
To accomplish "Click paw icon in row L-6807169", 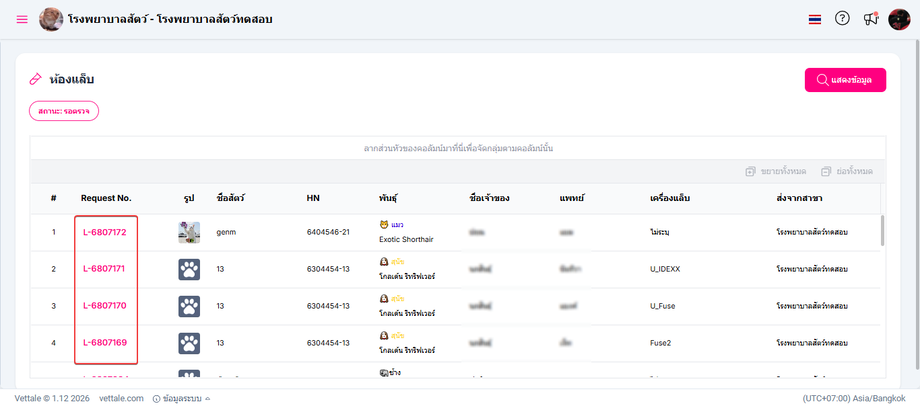I will coord(189,343).
